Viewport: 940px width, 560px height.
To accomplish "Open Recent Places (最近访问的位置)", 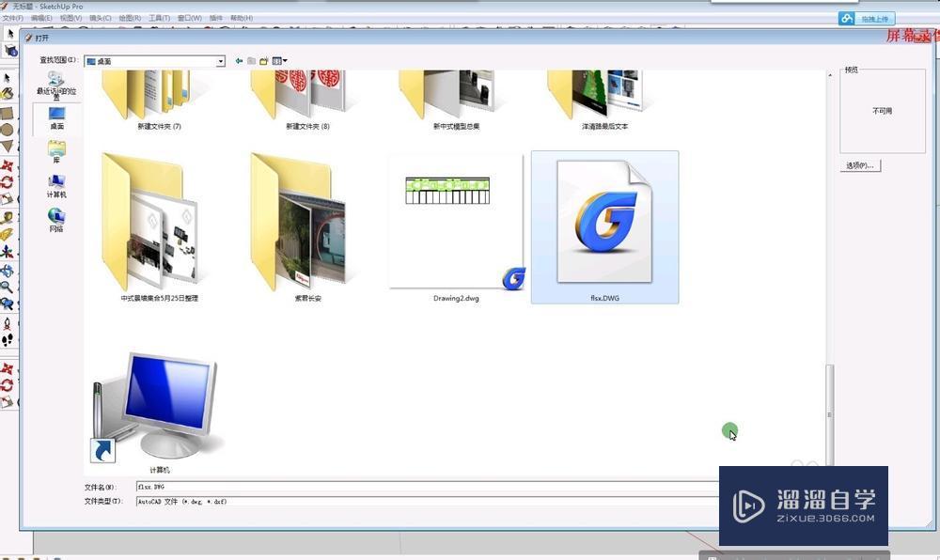I will coord(56,86).
